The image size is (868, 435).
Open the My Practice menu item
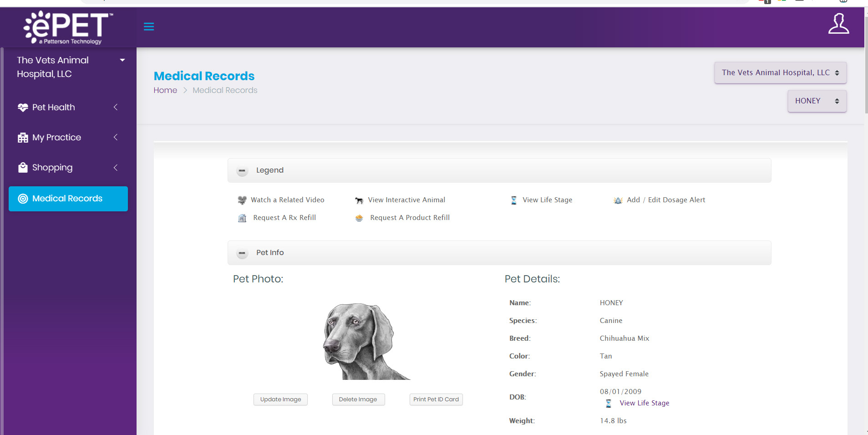56,137
